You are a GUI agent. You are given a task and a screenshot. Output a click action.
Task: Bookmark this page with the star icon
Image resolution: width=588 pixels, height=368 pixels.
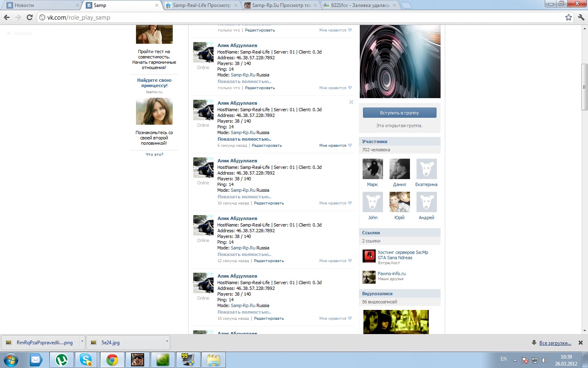click(568, 17)
